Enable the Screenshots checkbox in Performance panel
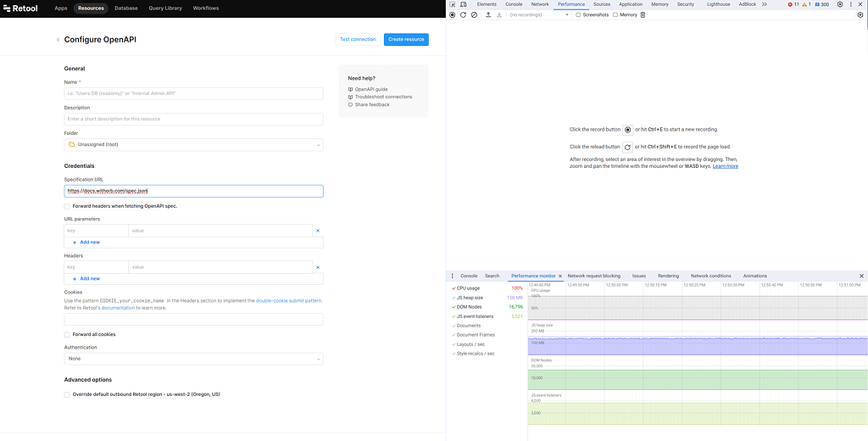The width and height of the screenshot is (868, 441). point(578,15)
